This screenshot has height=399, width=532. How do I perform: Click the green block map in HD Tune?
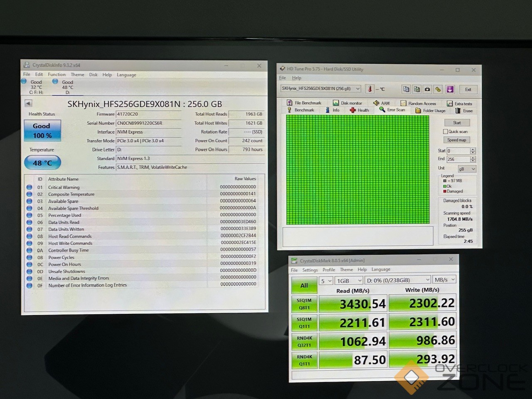point(357,170)
